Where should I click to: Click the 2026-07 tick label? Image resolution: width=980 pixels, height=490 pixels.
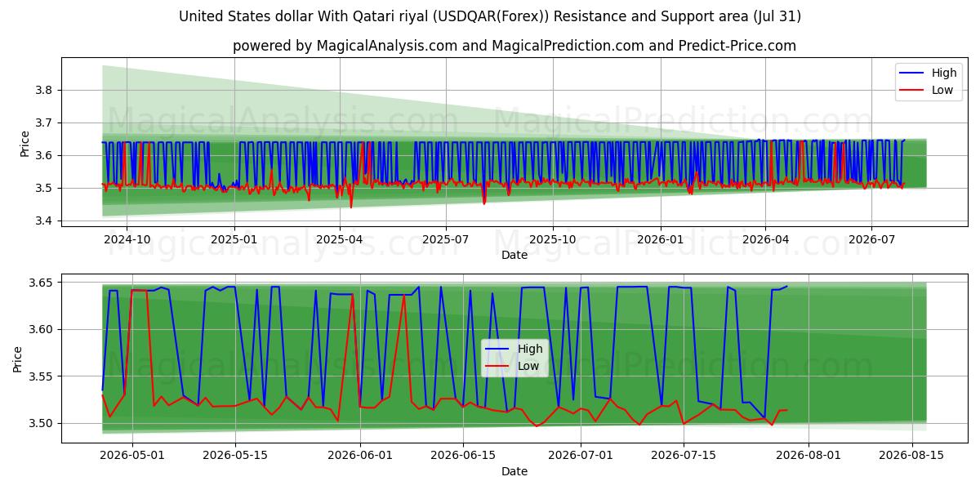pos(871,239)
